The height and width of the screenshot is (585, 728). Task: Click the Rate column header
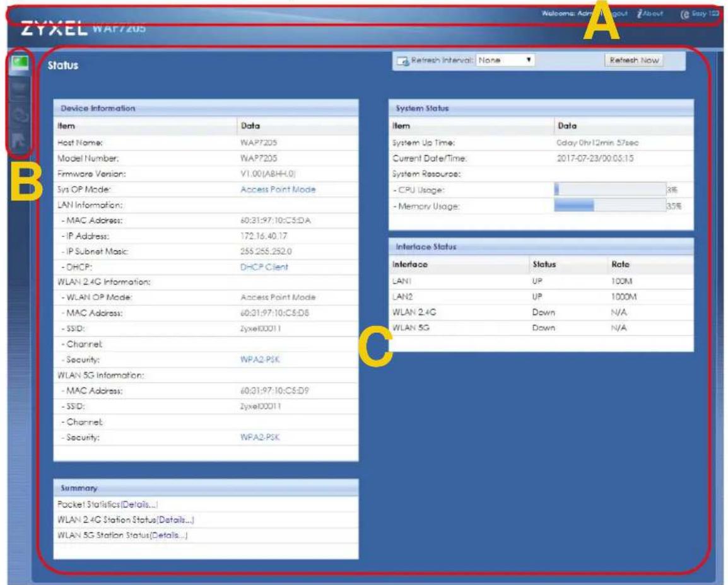point(620,264)
